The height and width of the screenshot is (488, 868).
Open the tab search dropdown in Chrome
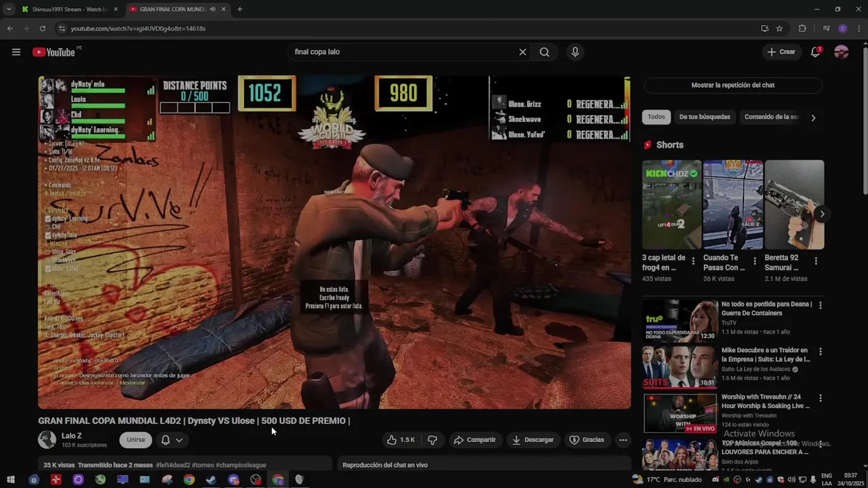(9, 9)
